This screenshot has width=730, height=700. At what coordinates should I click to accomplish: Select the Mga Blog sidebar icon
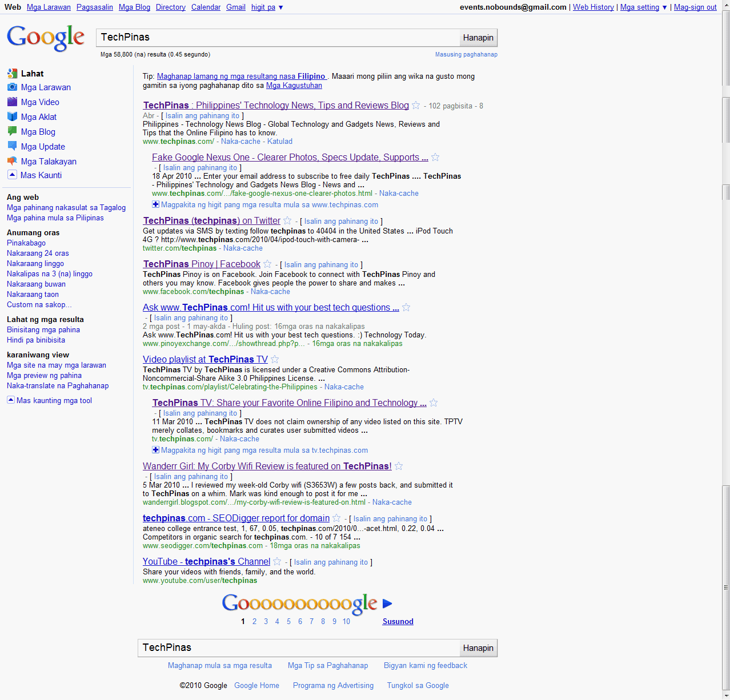click(x=12, y=131)
